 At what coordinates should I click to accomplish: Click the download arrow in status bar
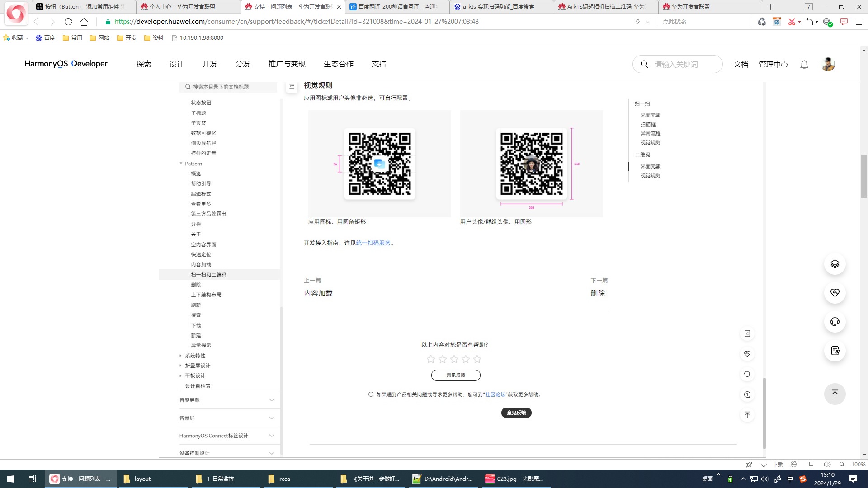764,465
